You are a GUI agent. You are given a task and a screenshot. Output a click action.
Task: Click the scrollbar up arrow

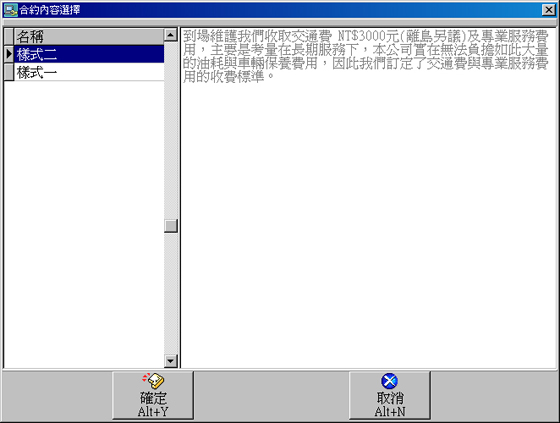tap(171, 35)
